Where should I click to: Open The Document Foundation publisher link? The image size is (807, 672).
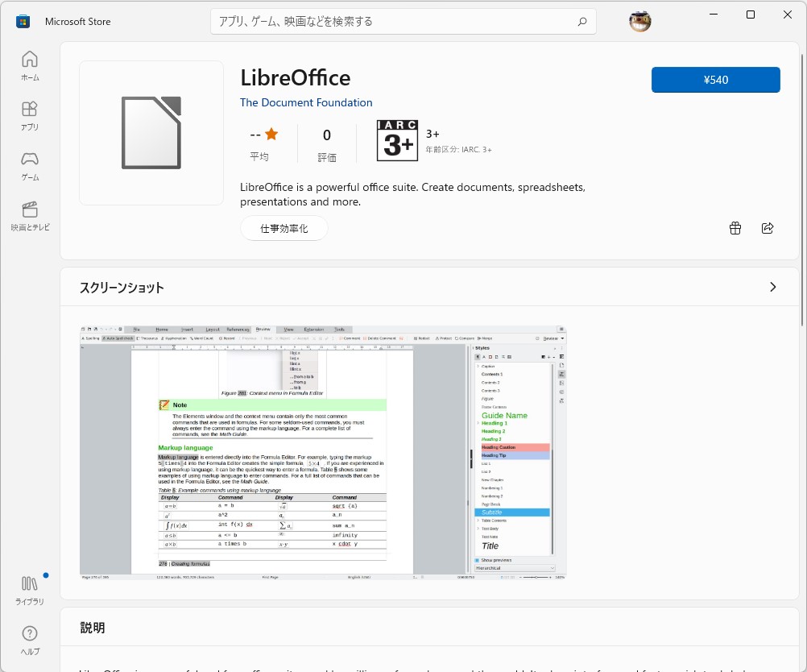[x=306, y=102]
